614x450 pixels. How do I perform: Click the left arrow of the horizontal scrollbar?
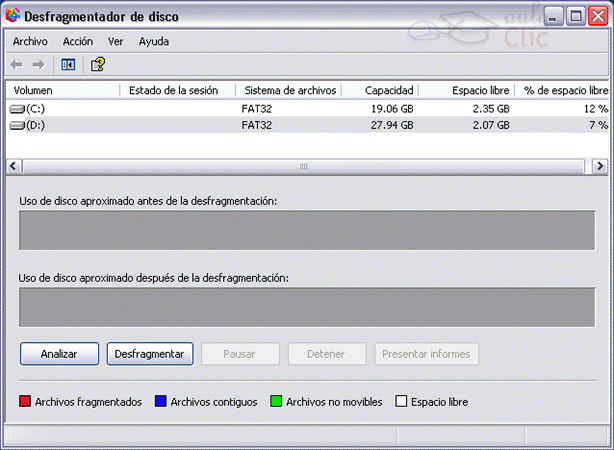[14, 166]
